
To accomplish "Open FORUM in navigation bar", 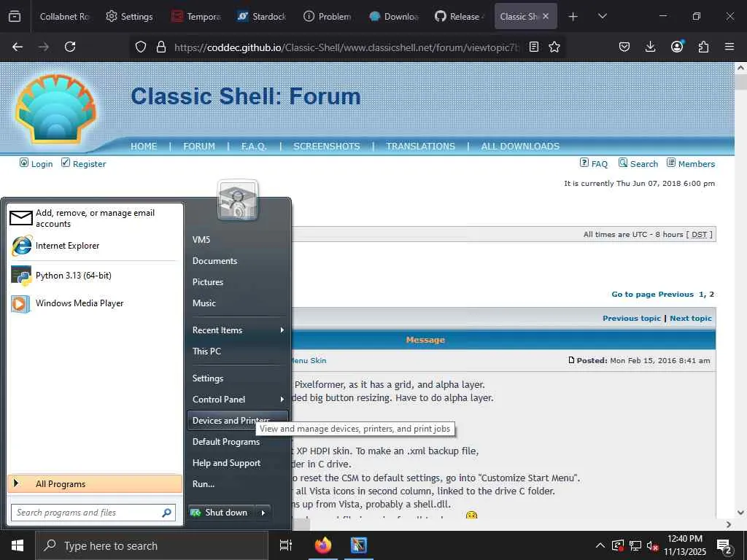I will [x=199, y=146].
